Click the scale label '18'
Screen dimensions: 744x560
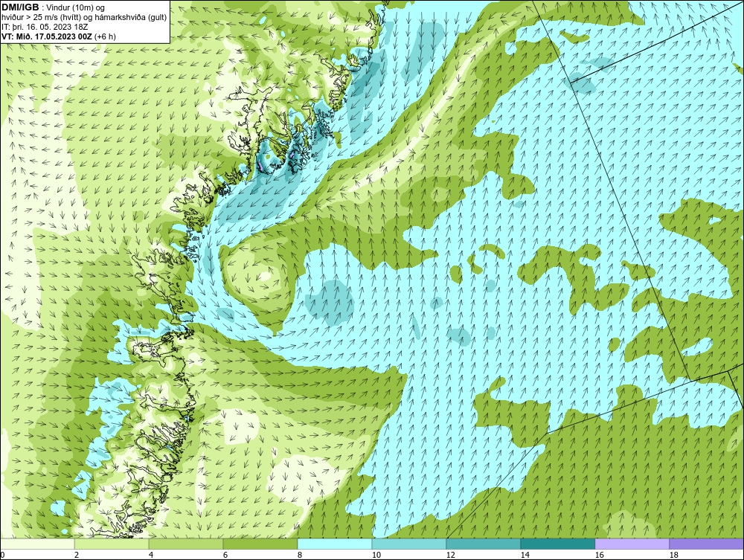pos(674,555)
